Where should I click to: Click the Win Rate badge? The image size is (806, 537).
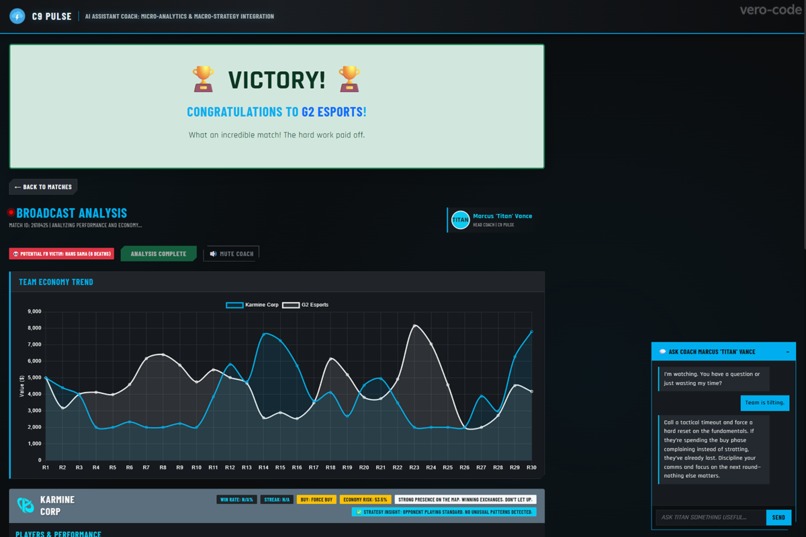click(x=236, y=499)
